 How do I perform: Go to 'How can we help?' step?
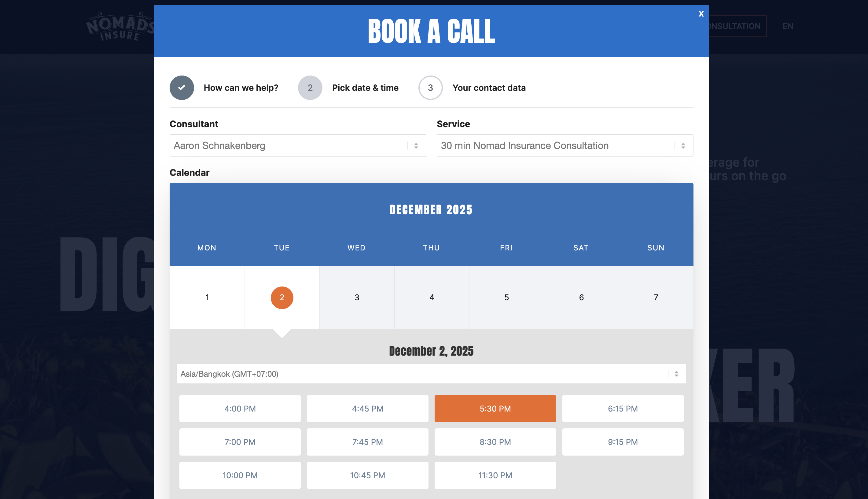pos(241,88)
